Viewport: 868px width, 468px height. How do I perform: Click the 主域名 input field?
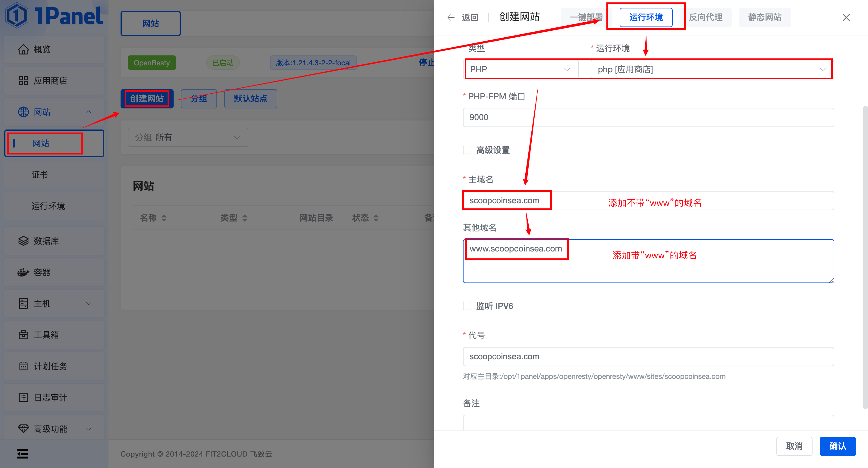(x=648, y=201)
